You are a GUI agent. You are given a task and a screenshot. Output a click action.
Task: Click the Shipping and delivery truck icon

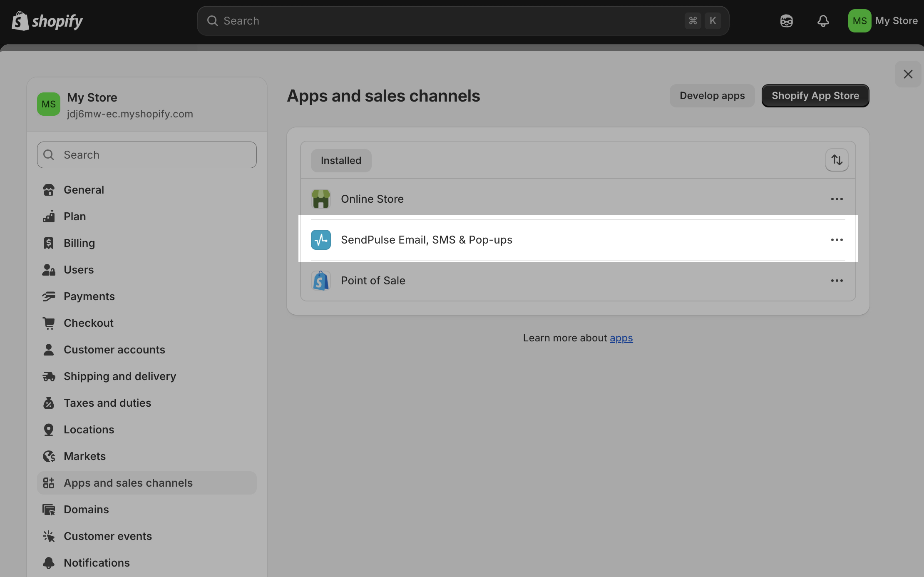point(49,376)
